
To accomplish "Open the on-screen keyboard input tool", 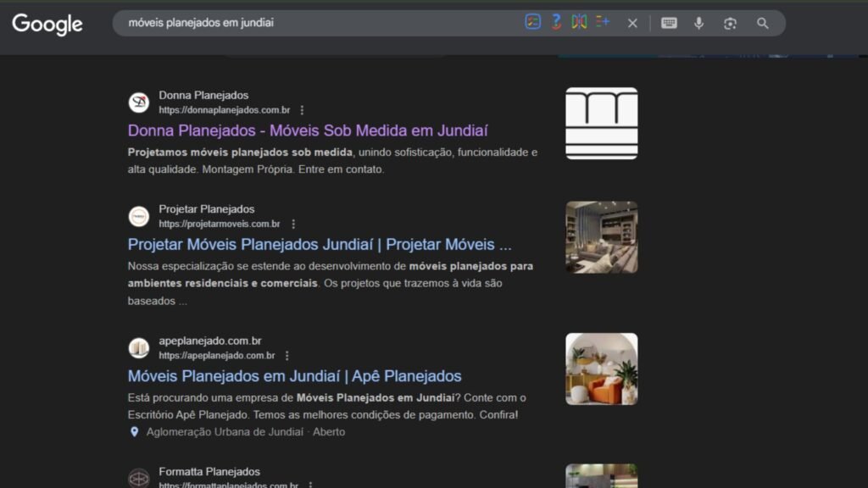I will tap(669, 23).
